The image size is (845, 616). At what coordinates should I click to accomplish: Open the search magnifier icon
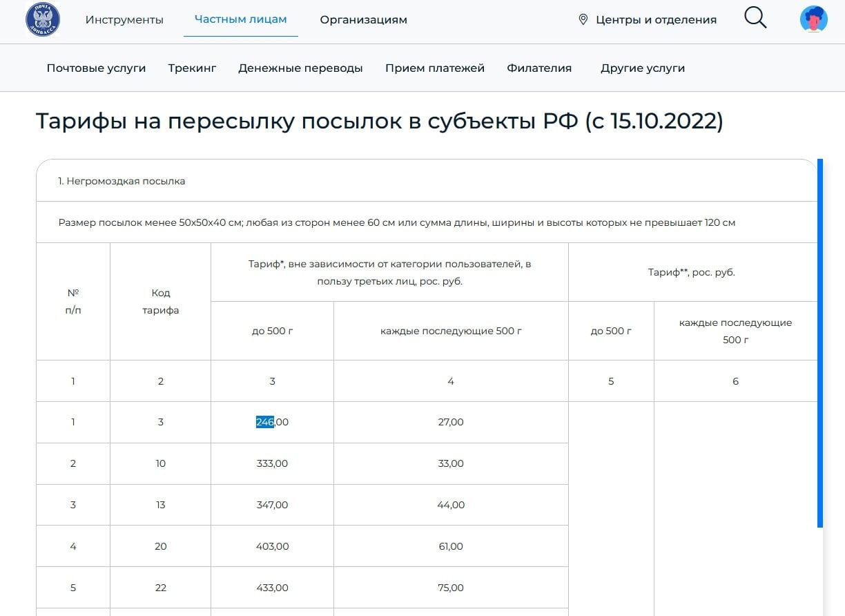pos(755,18)
